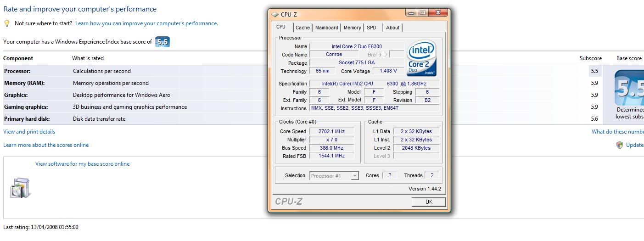Viewport: 644px width, 241px height.
Task: Click the Version 1.44.2 label
Action: (x=425, y=189)
